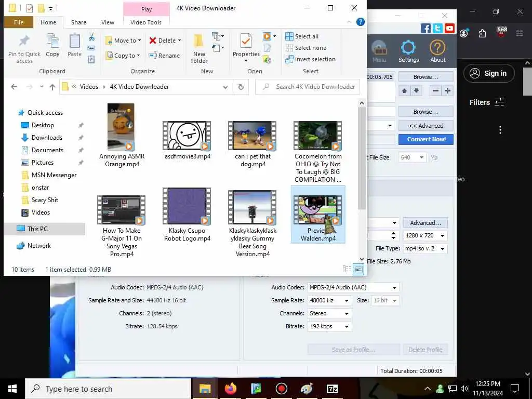Click the browser Filters button
Viewport: 532px width, 399px height.
(x=486, y=102)
